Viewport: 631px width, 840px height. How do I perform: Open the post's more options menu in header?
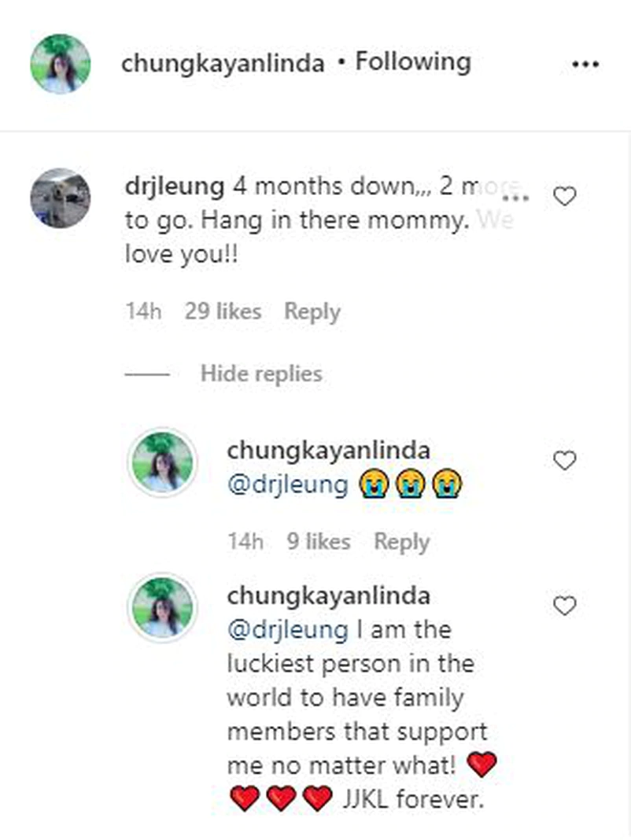coord(585,64)
